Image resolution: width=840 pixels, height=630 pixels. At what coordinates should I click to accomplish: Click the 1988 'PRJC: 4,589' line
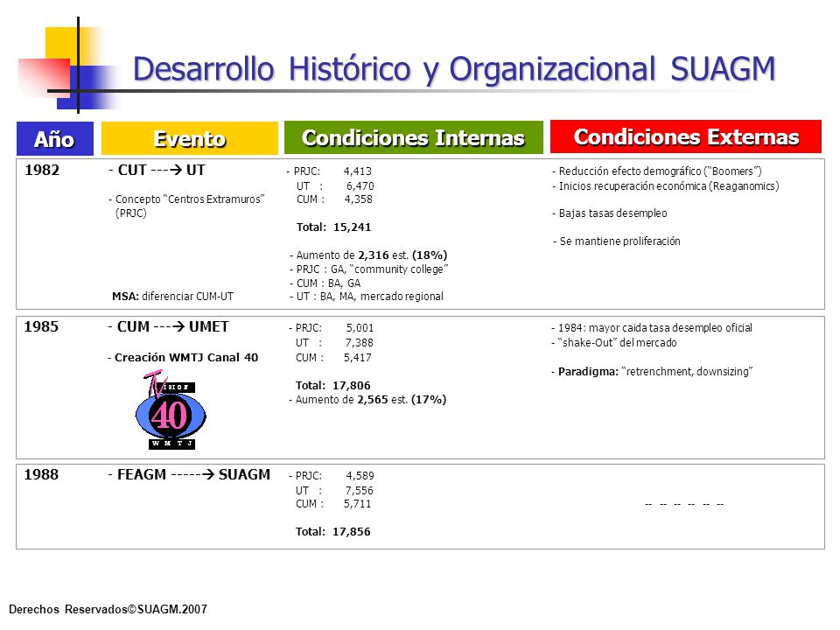tap(331, 476)
